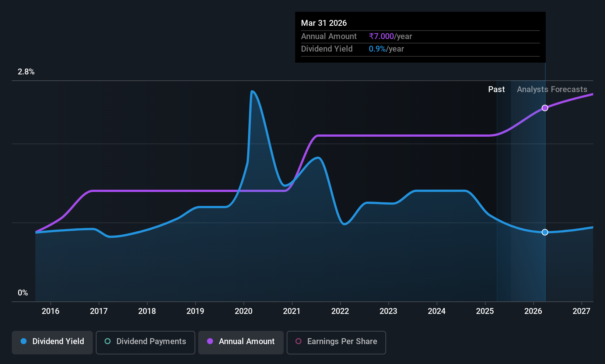The image size is (605, 364).
Task: Click the 2022 x-axis label
Action: [x=340, y=311]
